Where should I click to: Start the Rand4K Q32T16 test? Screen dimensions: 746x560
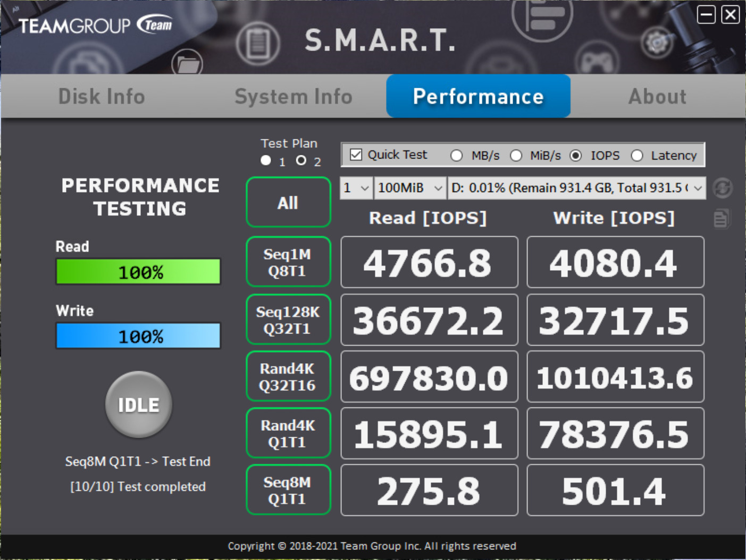coord(288,377)
